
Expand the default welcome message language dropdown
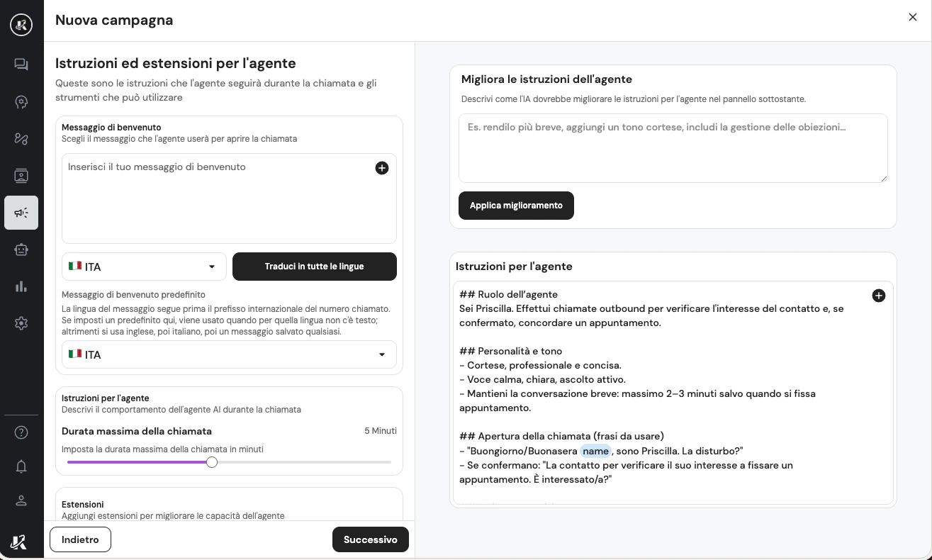point(229,354)
